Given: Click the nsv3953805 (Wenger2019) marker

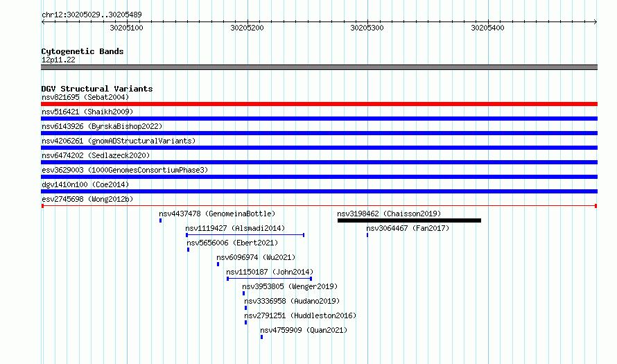Looking at the screenshot, I should [243, 293].
